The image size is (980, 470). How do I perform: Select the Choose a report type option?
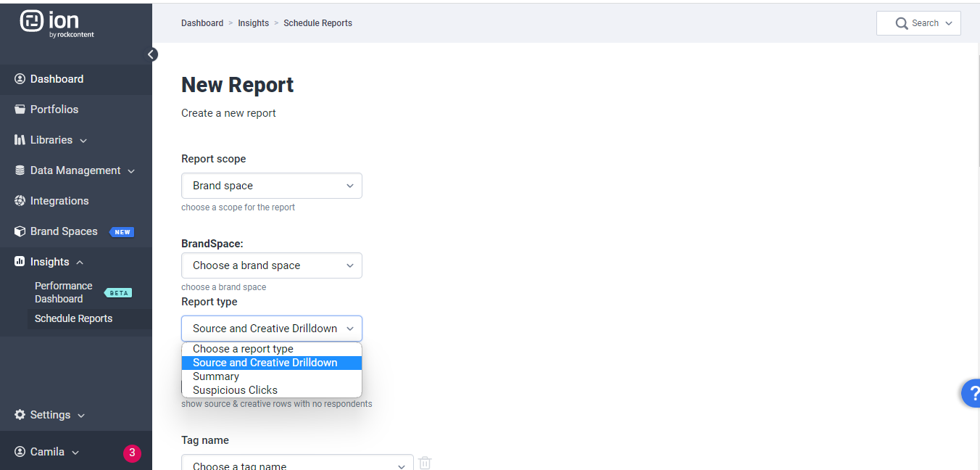click(271, 349)
